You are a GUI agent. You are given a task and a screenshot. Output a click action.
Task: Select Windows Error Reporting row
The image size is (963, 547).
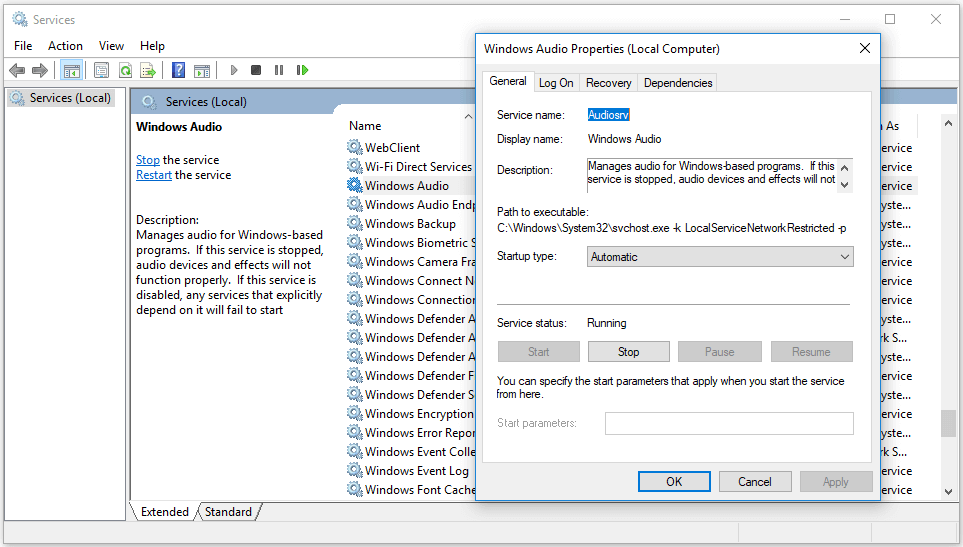tap(411, 433)
